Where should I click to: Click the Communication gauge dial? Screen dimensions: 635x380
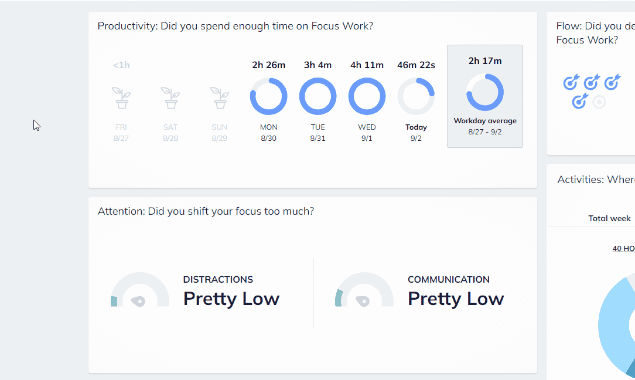coord(364,290)
